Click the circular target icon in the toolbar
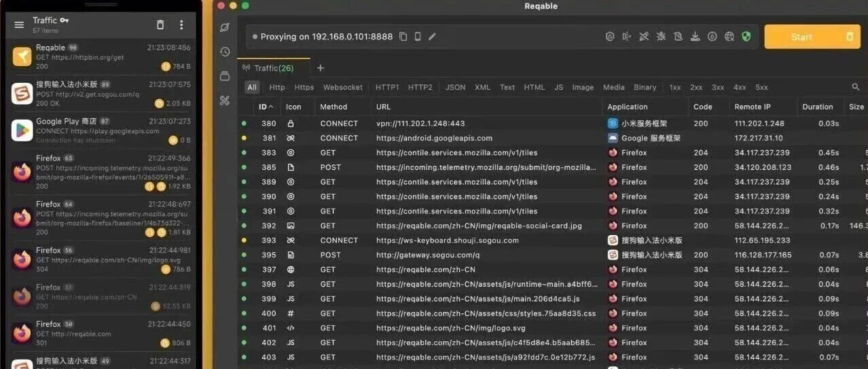 pyautogui.click(x=712, y=37)
